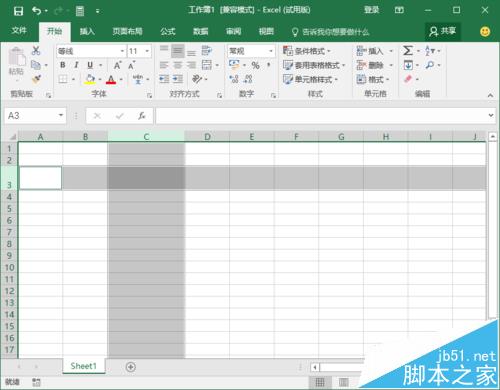Screen dimensions: 500x390
Task: Open the font size dropdown showing 11
Action: (x=147, y=51)
